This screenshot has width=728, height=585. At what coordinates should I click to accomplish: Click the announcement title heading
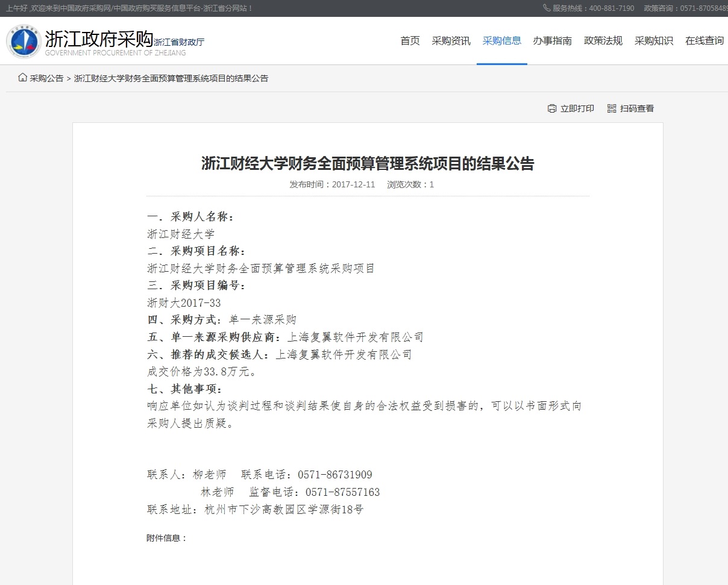(368, 164)
